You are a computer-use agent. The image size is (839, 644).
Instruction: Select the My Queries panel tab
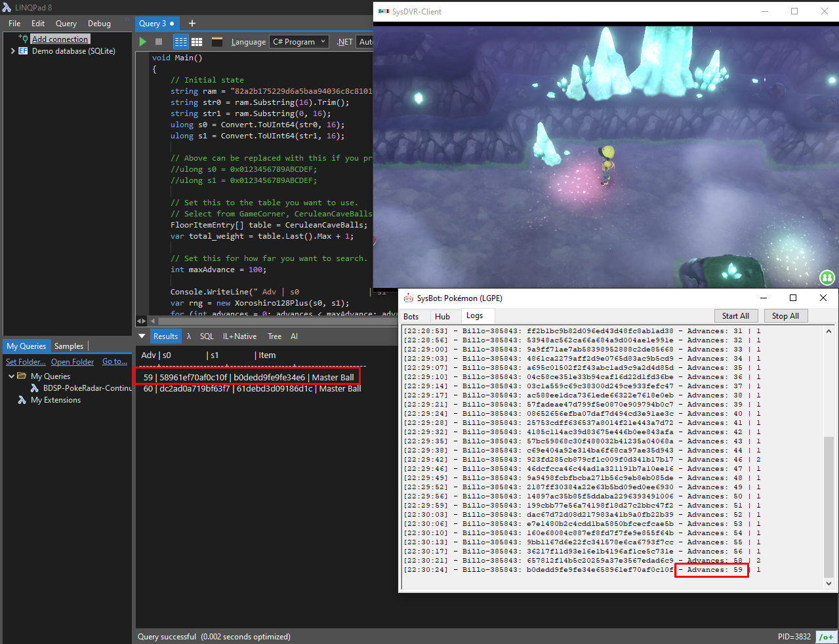[x=26, y=346]
